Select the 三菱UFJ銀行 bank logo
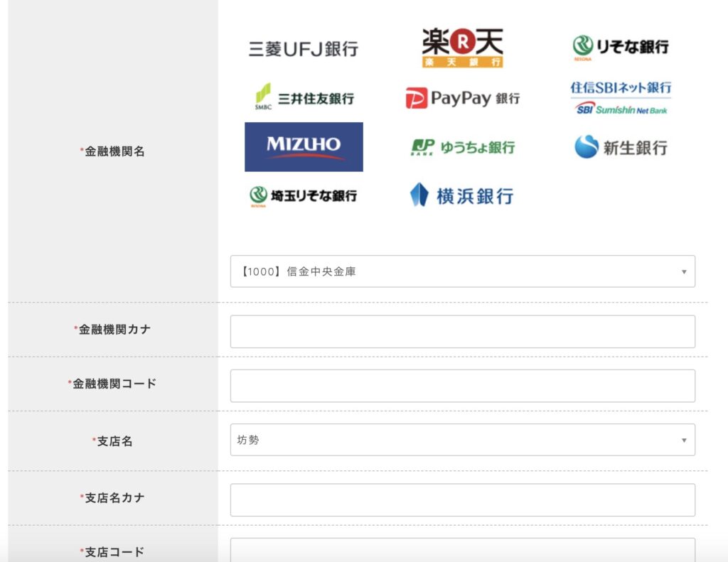Image resolution: width=728 pixels, height=562 pixels. (x=303, y=49)
